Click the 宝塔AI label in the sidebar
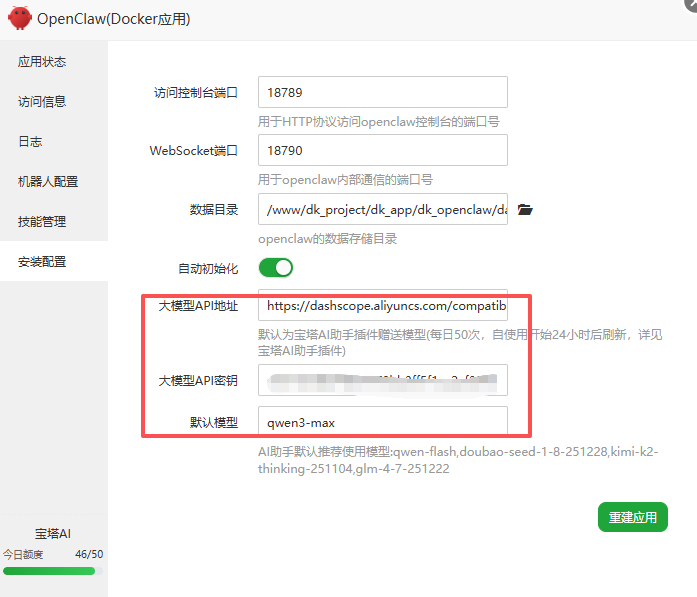This screenshot has height=597, width=697. (x=53, y=534)
